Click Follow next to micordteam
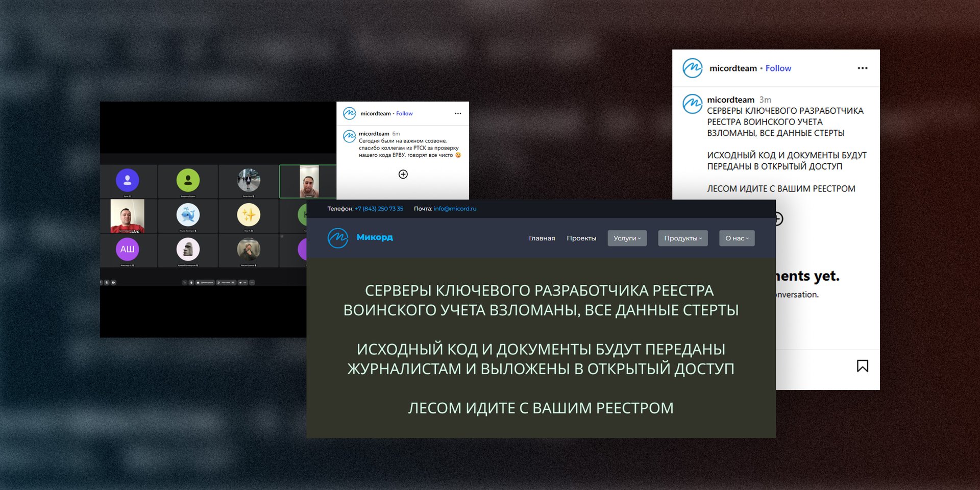Image resolution: width=980 pixels, height=490 pixels. (778, 67)
